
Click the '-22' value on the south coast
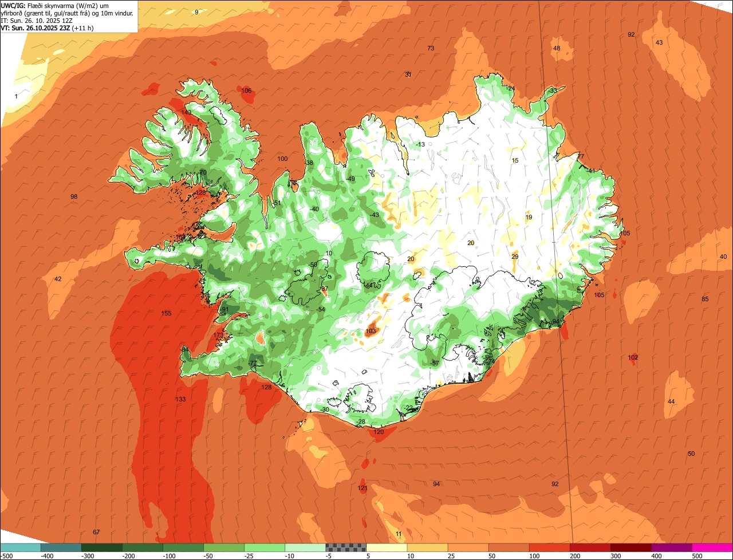(x=408, y=408)
